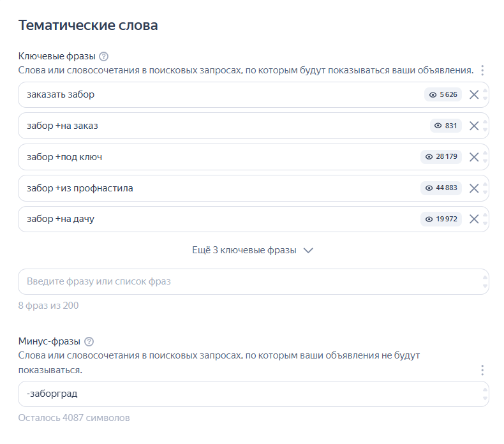
Task: Click into the minus-phrases field with '-заборград'
Action: pos(249,394)
